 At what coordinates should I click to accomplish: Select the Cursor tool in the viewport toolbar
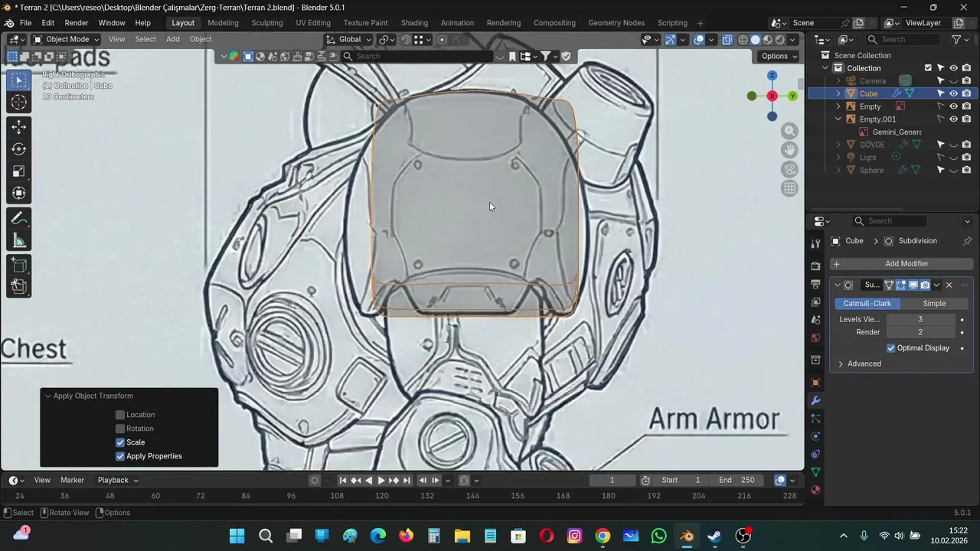tap(19, 102)
